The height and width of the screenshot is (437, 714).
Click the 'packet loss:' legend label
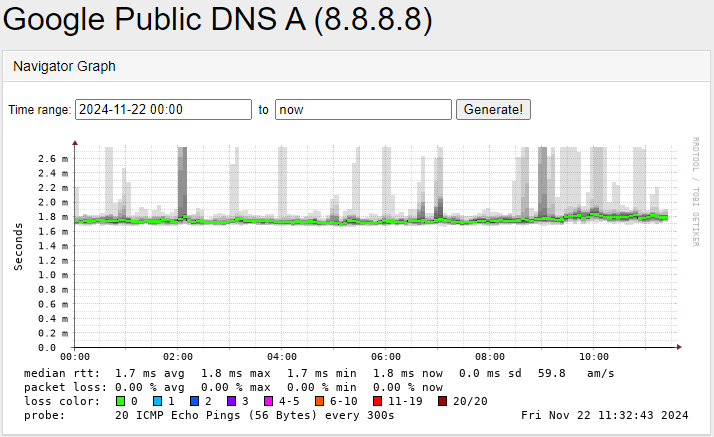(x=66, y=387)
